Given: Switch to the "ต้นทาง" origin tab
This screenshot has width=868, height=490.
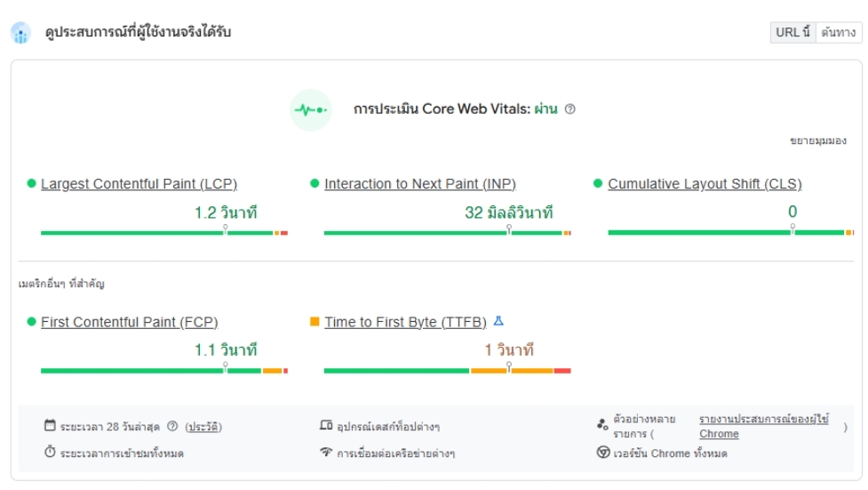Looking at the screenshot, I should tap(839, 33).
